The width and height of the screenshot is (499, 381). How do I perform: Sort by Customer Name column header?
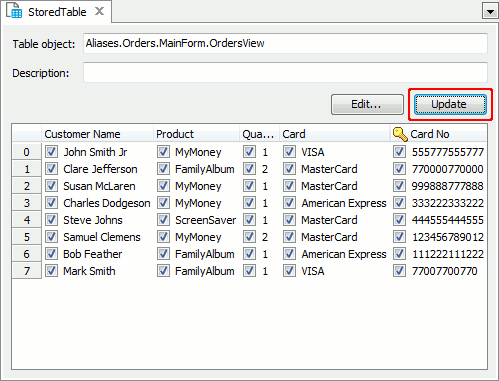pyautogui.click(x=97, y=134)
